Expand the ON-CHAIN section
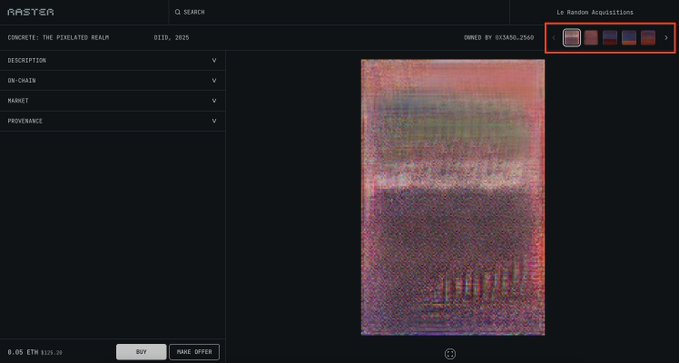 tap(113, 81)
